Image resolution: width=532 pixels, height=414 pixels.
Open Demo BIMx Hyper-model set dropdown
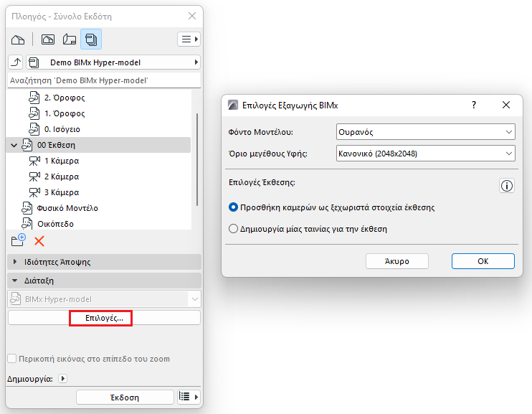[x=113, y=62]
